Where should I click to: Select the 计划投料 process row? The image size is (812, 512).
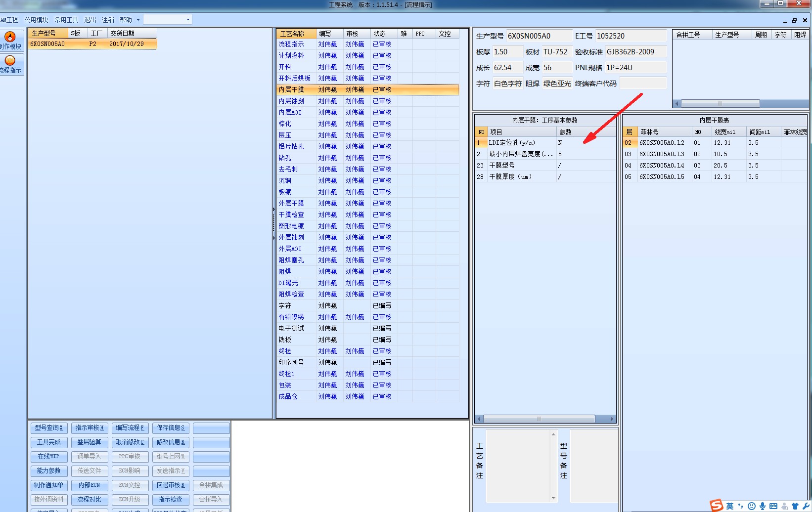(x=367, y=56)
